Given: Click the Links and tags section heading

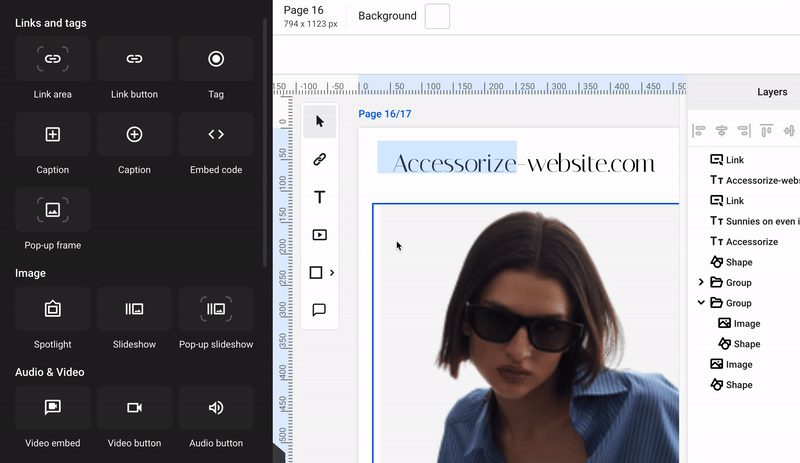Looking at the screenshot, I should (x=51, y=23).
